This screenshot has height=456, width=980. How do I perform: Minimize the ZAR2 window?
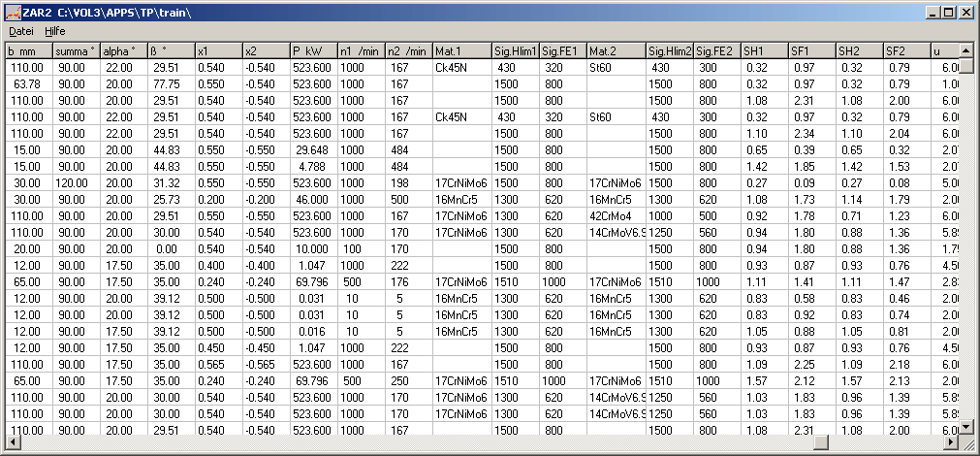click(933, 13)
